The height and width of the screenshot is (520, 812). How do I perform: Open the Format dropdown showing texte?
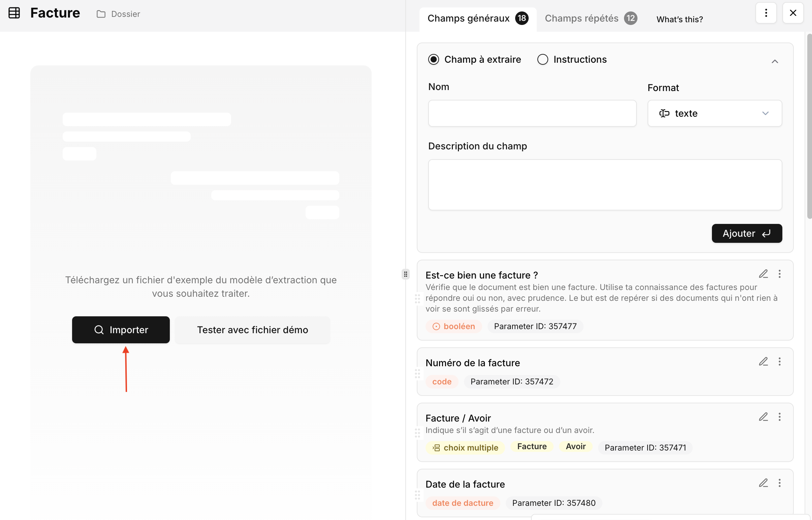(714, 113)
